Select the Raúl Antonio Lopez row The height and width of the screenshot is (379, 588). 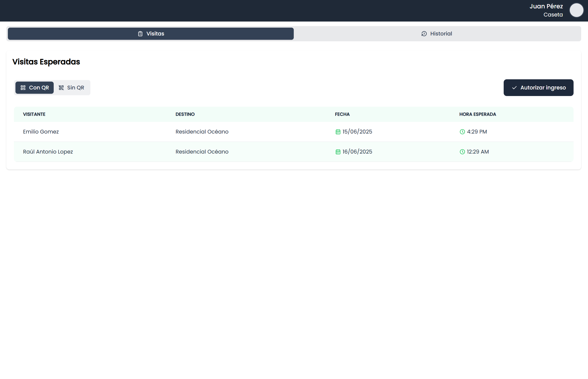(48, 152)
